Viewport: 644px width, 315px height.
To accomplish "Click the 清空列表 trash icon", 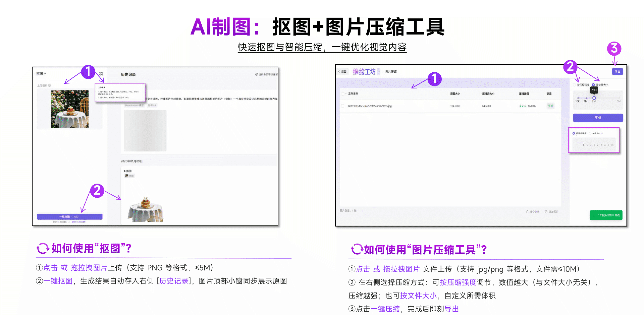I will [527, 212].
